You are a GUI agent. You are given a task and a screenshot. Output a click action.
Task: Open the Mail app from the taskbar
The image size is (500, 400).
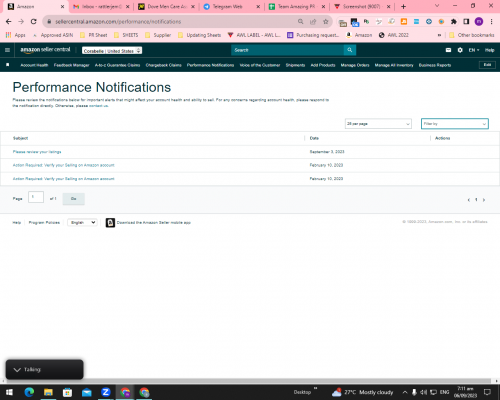pos(87,392)
